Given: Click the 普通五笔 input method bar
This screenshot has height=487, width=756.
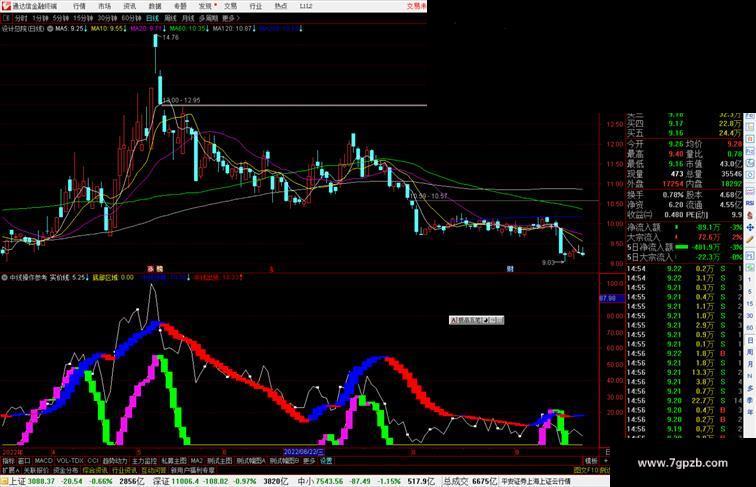Looking at the screenshot, I should coord(476,320).
